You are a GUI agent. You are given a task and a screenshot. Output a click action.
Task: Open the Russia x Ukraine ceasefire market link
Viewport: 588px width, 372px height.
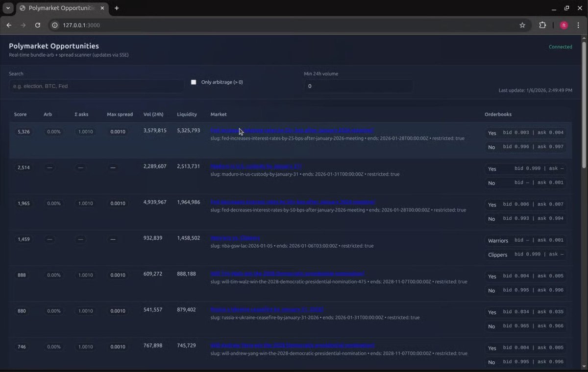click(267, 309)
